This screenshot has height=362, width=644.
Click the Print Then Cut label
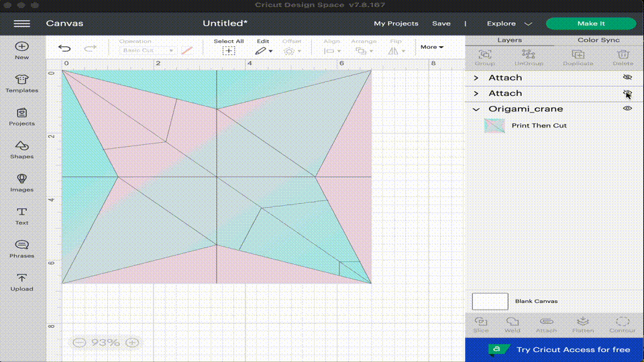[x=539, y=125]
